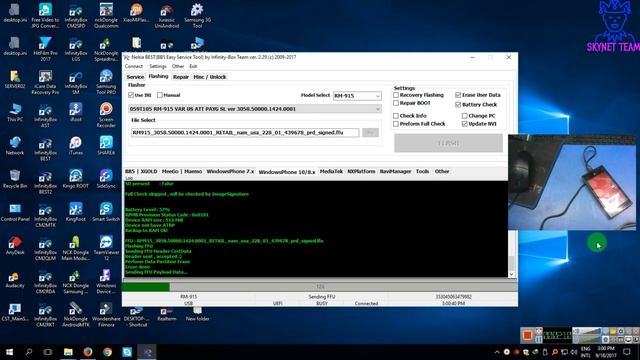The image size is (640, 360).
Task: Open the Model Select RM-915 dropdown
Action: pyautogui.click(x=357, y=96)
